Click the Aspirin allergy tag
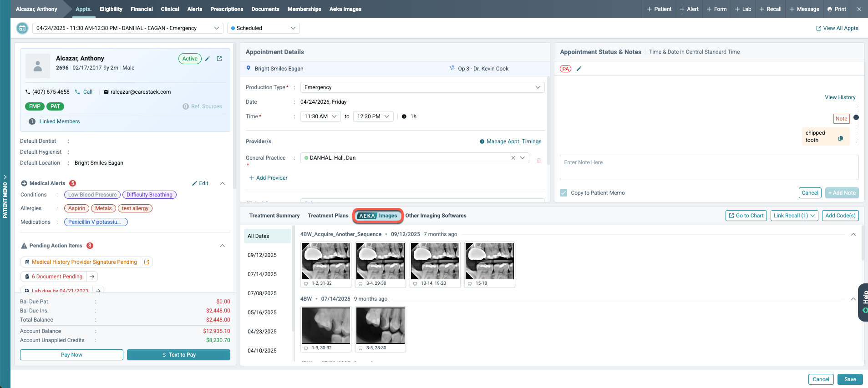The image size is (868, 388). pyautogui.click(x=77, y=208)
